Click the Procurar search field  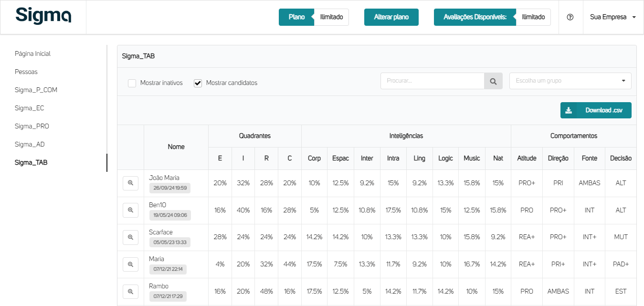432,81
